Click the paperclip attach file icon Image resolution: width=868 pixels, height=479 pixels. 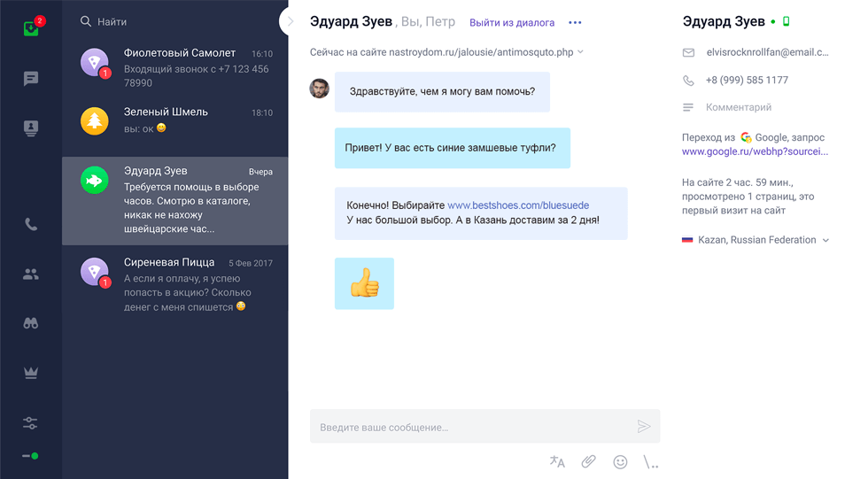[588, 461]
